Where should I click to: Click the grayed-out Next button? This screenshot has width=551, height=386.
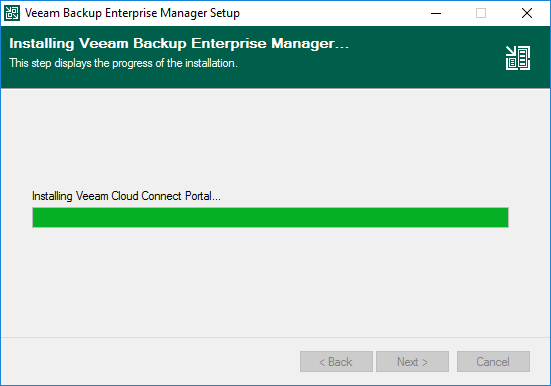click(412, 361)
